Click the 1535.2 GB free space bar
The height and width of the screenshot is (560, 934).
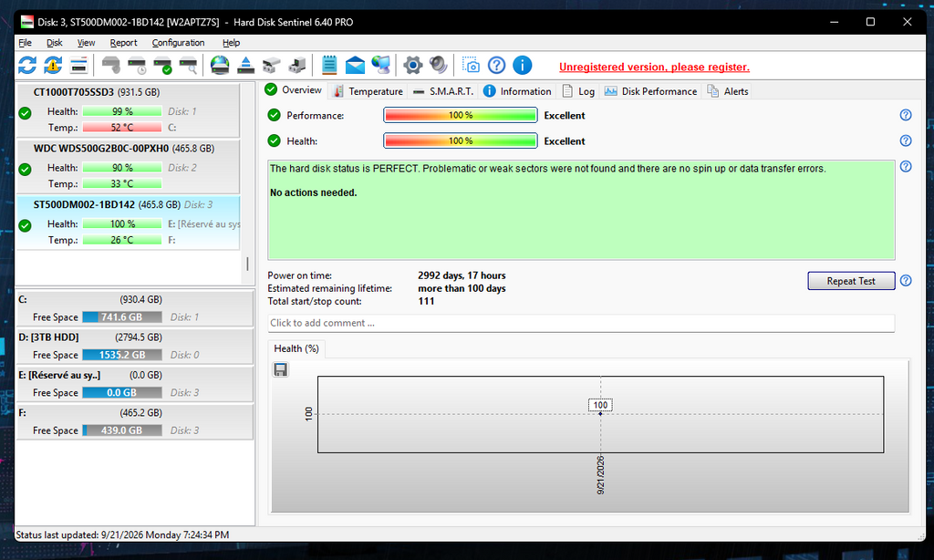122,355
